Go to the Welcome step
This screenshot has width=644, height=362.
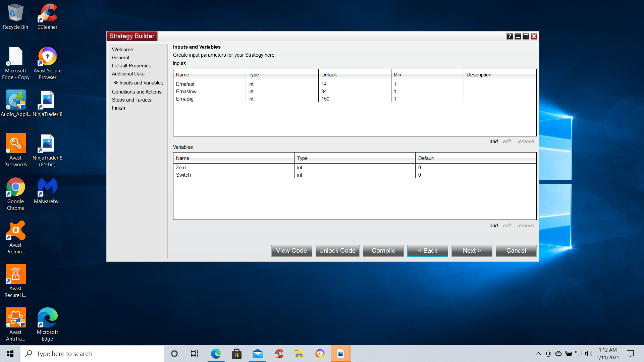122,50
